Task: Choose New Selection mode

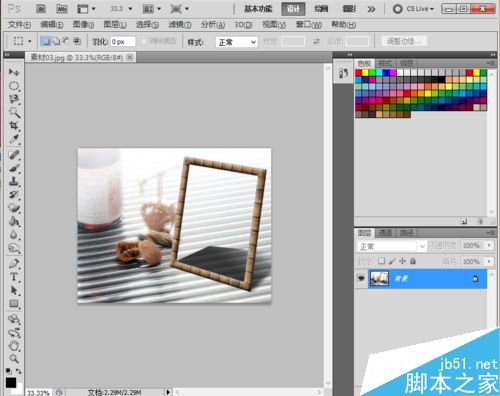Action: [45, 41]
